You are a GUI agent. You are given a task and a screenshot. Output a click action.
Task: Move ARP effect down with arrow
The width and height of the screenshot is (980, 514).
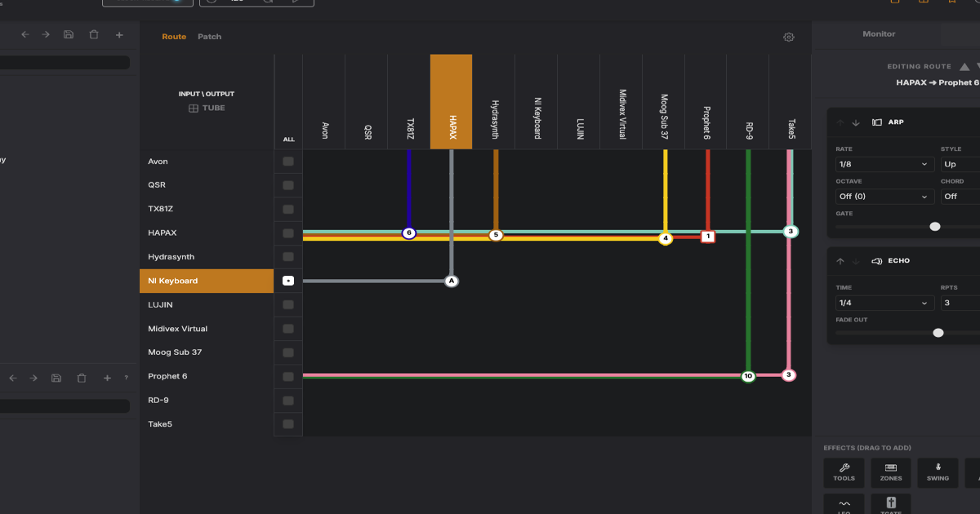pos(856,122)
